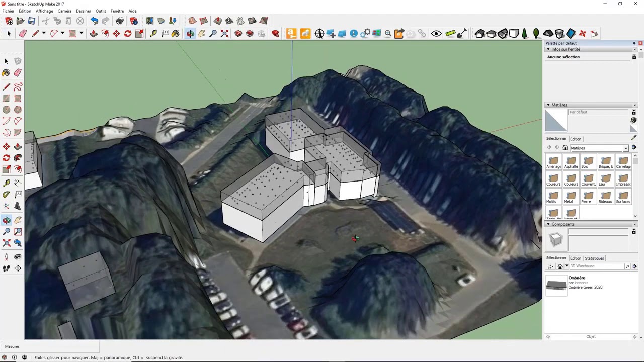This screenshot has width=644, height=362.
Task: Click the search button beside 3D Warehouse
Action: click(x=627, y=266)
